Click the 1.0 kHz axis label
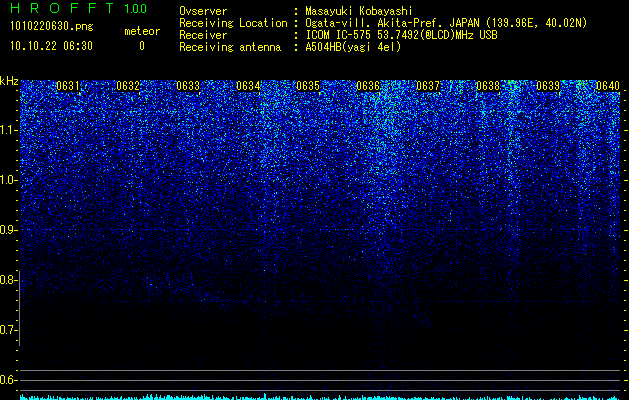Image resolution: width=629 pixels, height=400 pixels. (8, 181)
